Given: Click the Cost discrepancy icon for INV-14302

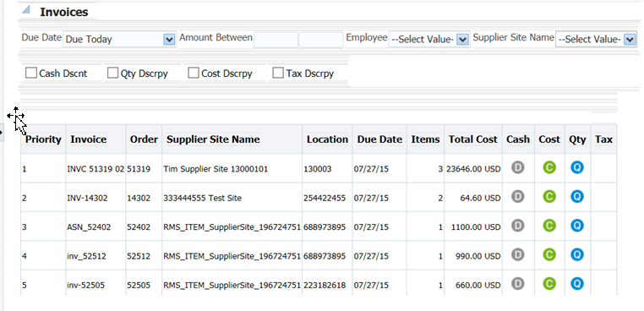Looking at the screenshot, I should (x=549, y=196).
